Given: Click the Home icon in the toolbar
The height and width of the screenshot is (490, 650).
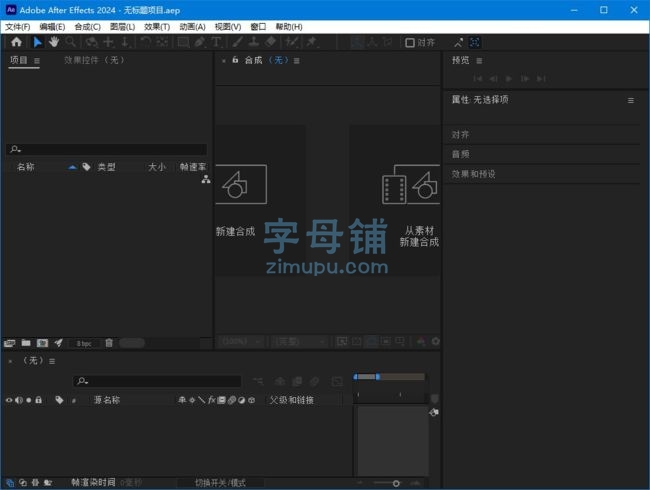Looking at the screenshot, I should (x=16, y=42).
